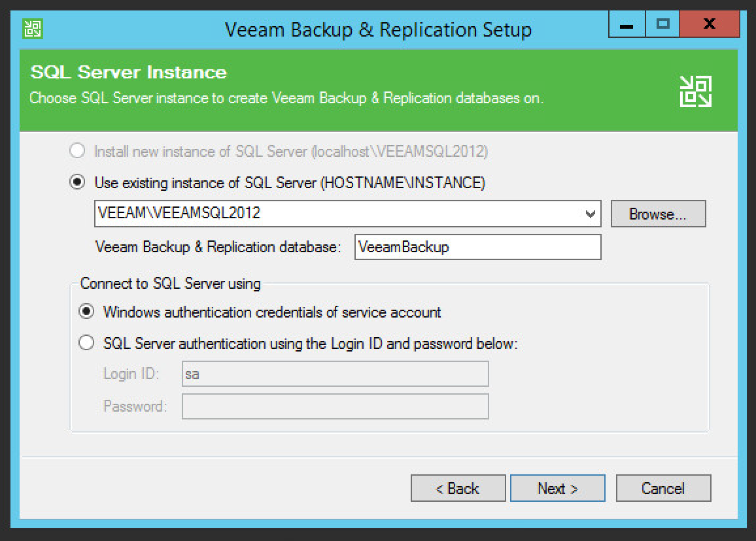The height and width of the screenshot is (541, 756).
Task: Close the setup wizard with the red X
Action: (x=708, y=25)
